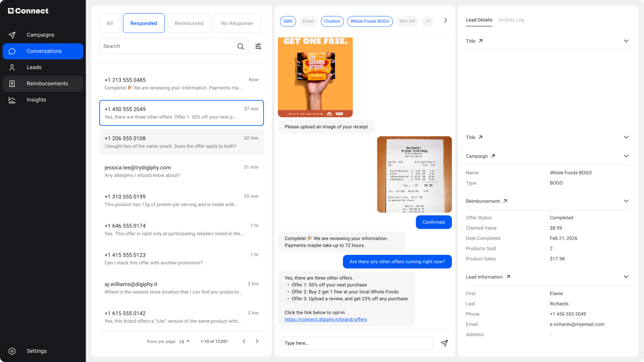This screenshot has height=362, width=644.
Task: Expand the Lead Information section
Action: [626, 277]
